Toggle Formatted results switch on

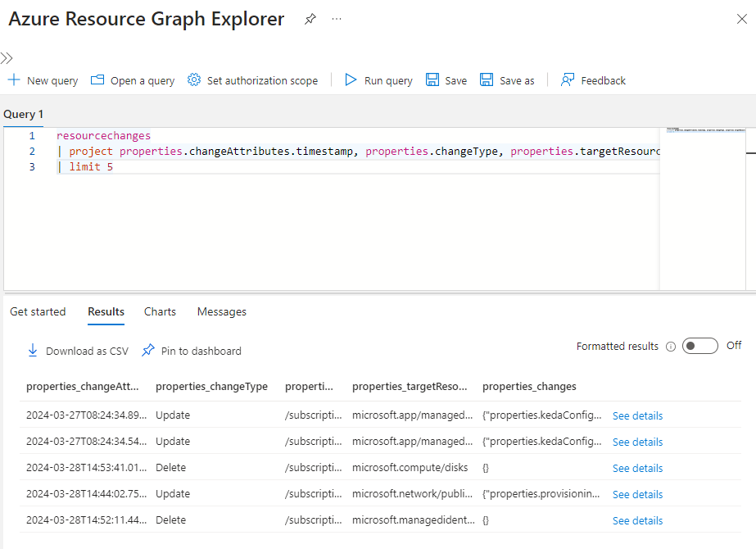(x=700, y=346)
